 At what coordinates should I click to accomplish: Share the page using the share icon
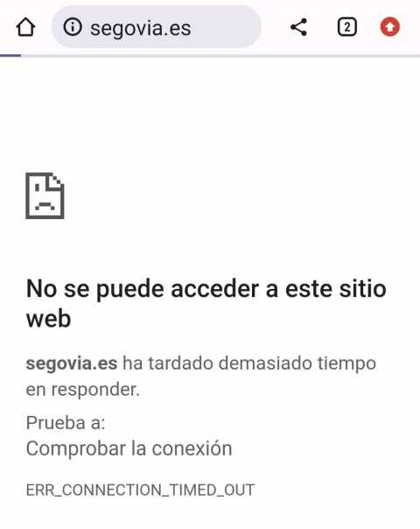(298, 27)
